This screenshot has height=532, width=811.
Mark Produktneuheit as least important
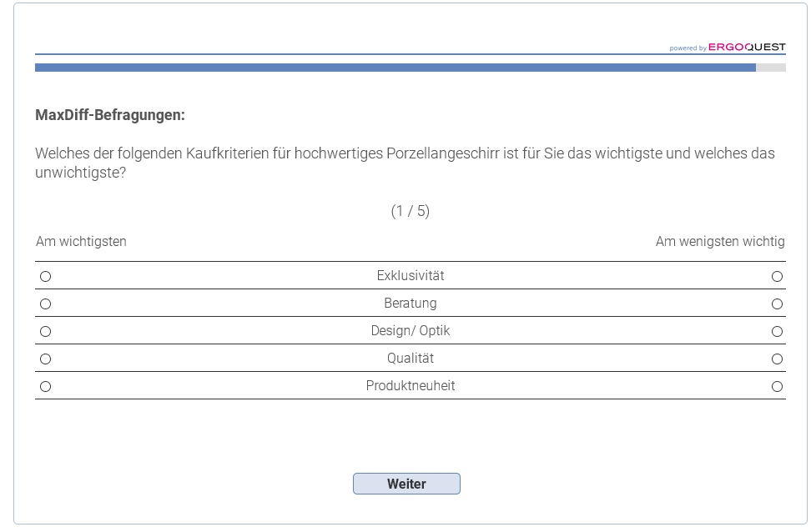777,386
